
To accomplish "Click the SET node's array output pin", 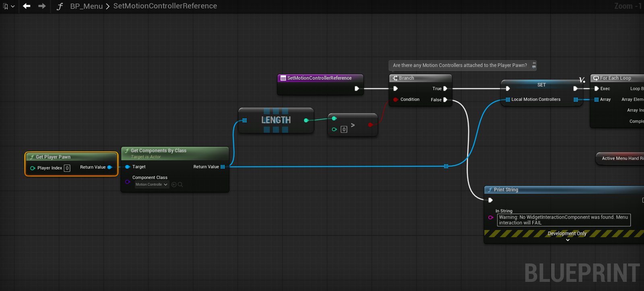I will (576, 100).
